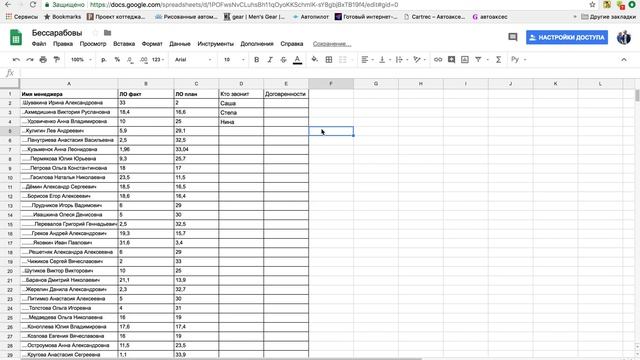
Task: Open the Формат menu
Action: coord(152,44)
